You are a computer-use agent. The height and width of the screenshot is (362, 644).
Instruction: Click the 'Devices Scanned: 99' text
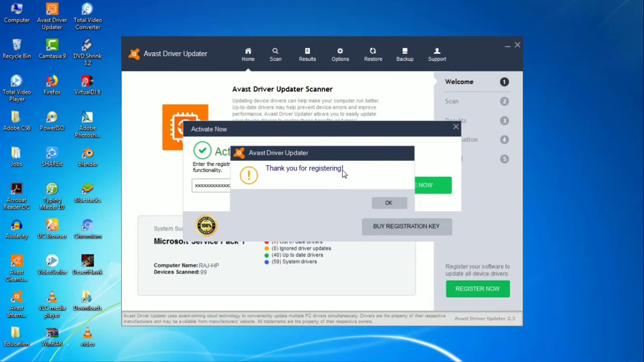(x=180, y=272)
